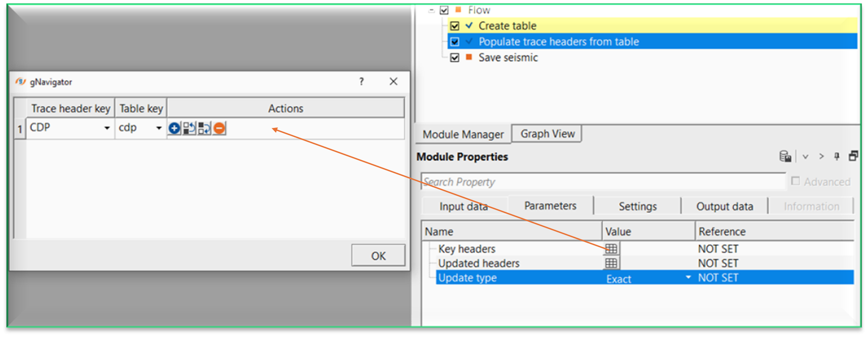Click the pin icon in Module Properties

tap(837, 156)
